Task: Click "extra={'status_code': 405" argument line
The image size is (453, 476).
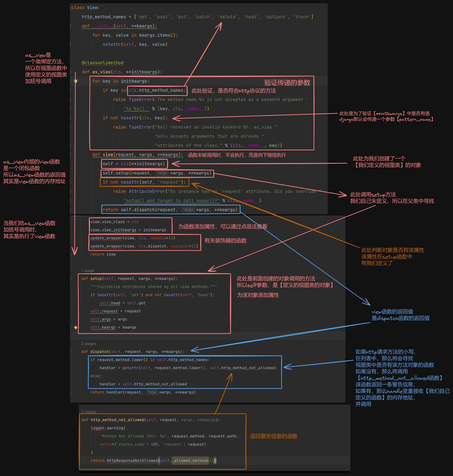Action: tap(153, 444)
